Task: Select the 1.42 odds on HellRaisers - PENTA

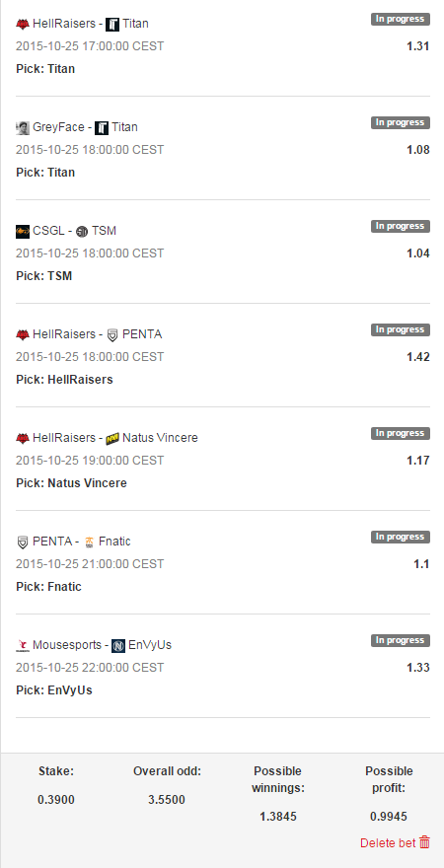Action: point(418,357)
